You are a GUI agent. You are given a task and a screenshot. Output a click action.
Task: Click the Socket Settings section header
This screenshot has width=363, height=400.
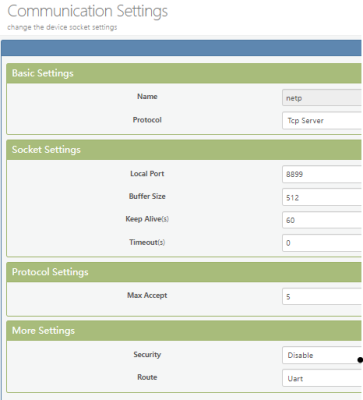pyautogui.click(x=184, y=150)
